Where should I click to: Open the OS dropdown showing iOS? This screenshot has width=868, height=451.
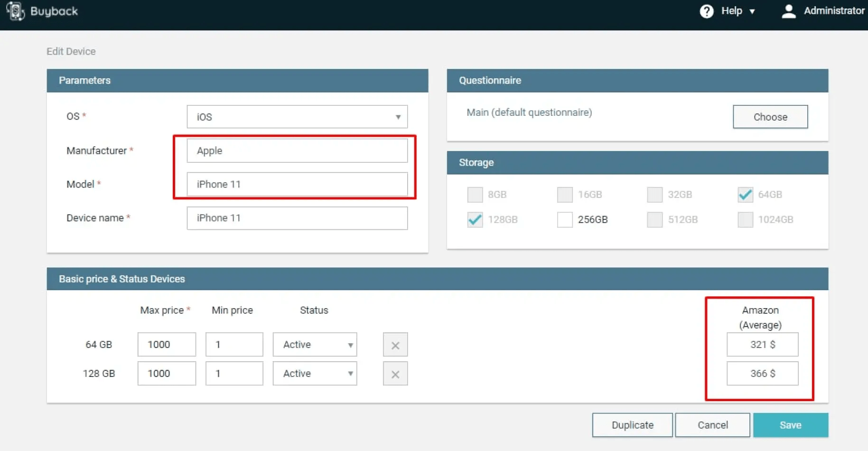(297, 117)
